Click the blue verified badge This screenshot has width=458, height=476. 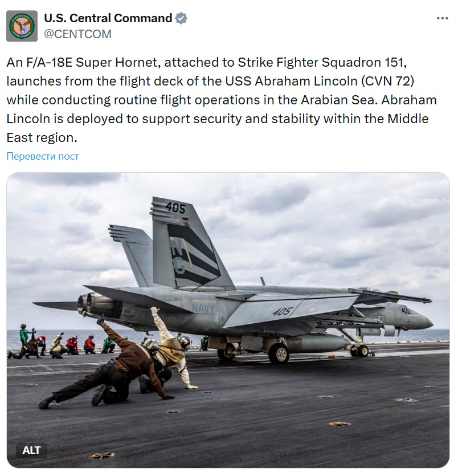[x=181, y=18]
